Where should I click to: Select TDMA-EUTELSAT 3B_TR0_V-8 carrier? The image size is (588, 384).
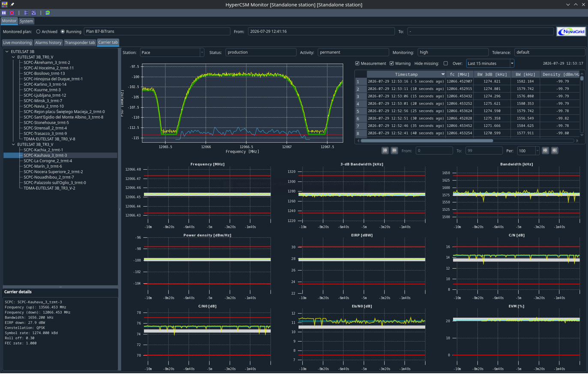click(49, 139)
